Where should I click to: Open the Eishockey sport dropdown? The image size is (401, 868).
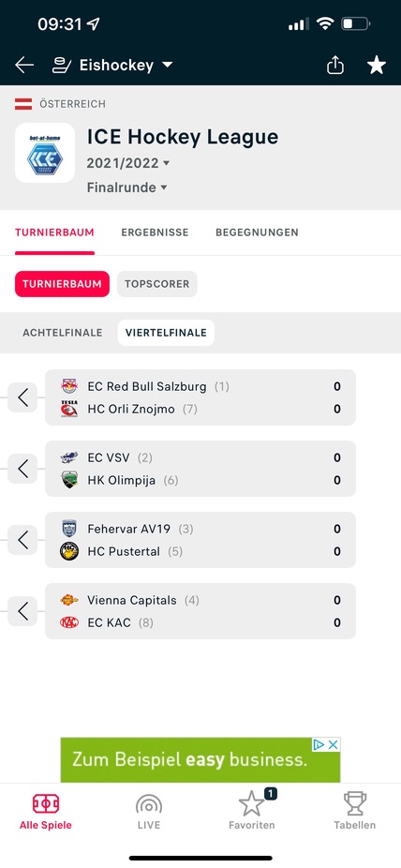click(x=112, y=66)
